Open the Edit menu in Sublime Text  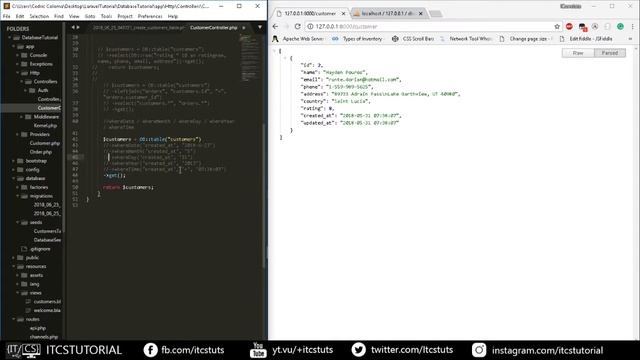20,16
